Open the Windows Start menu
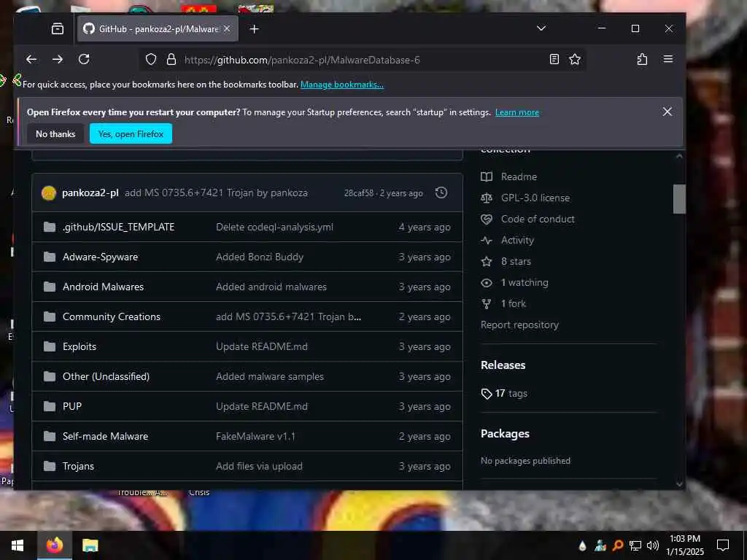The image size is (747, 560). point(18,545)
